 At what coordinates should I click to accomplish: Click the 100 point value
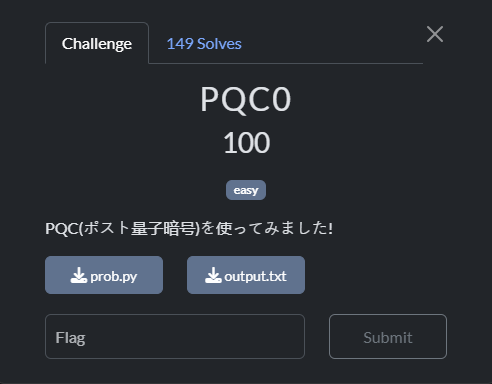246,143
